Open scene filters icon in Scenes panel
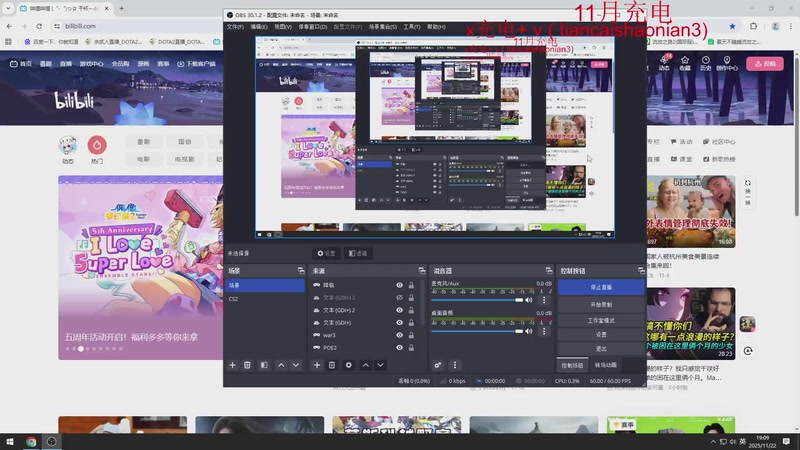This screenshot has height=450, width=800. click(x=264, y=365)
